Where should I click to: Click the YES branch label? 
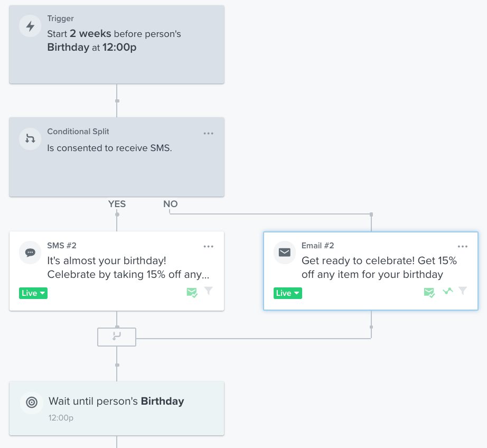tap(117, 204)
